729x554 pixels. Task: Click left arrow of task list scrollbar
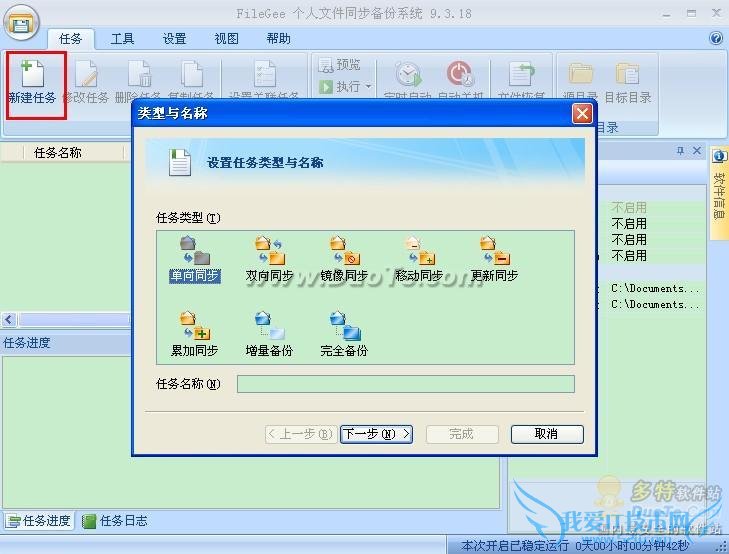click(x=9, y=320)
